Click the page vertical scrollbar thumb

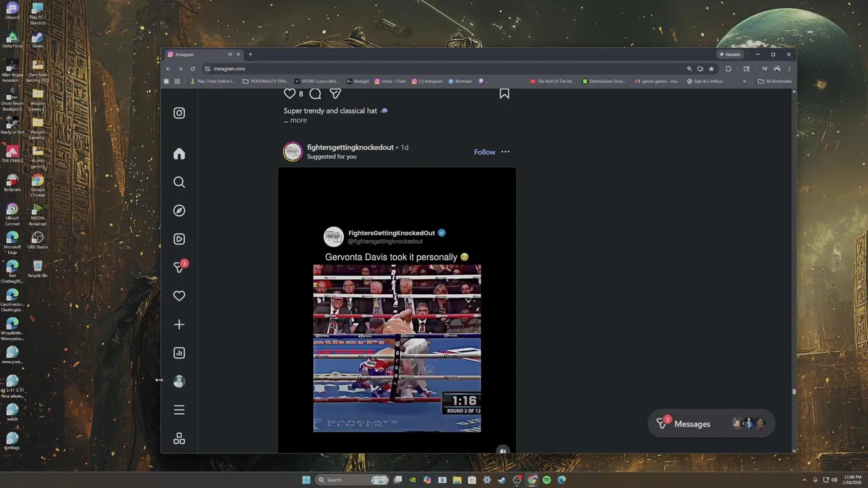793,390
